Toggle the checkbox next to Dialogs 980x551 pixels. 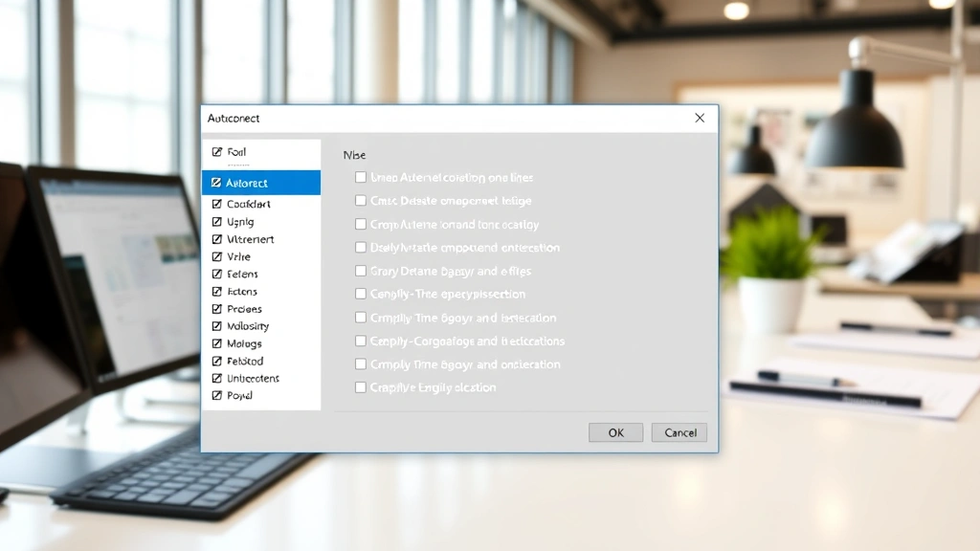click(x=217, y=342)
